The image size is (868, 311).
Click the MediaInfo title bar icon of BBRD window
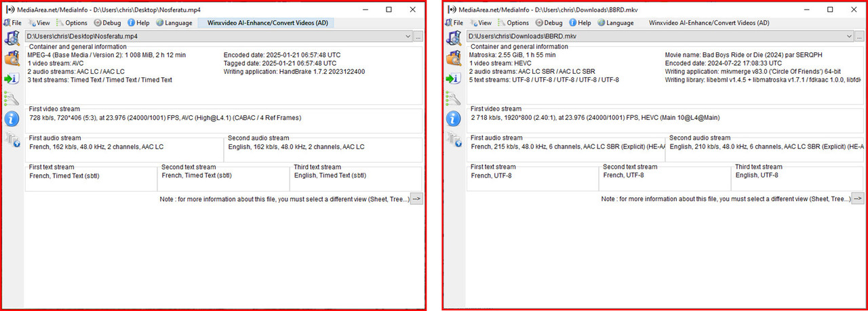452,9
